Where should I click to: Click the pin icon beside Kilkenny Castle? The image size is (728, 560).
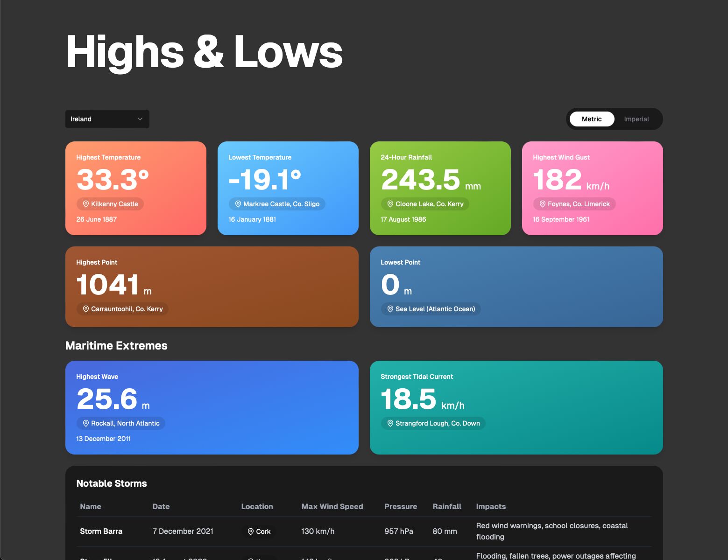pos(85,204)
